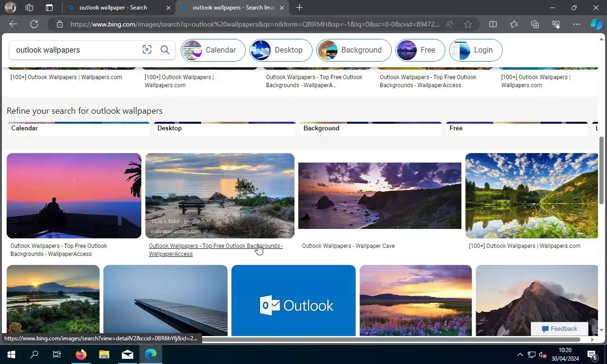
Task: Open the Workspaces icon in Edge
Action: point(29,8)
